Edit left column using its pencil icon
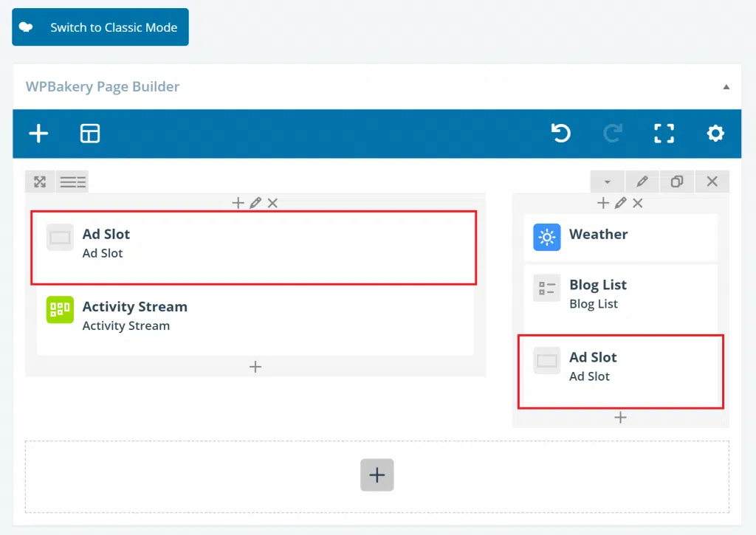 click(x=255, y=203)
